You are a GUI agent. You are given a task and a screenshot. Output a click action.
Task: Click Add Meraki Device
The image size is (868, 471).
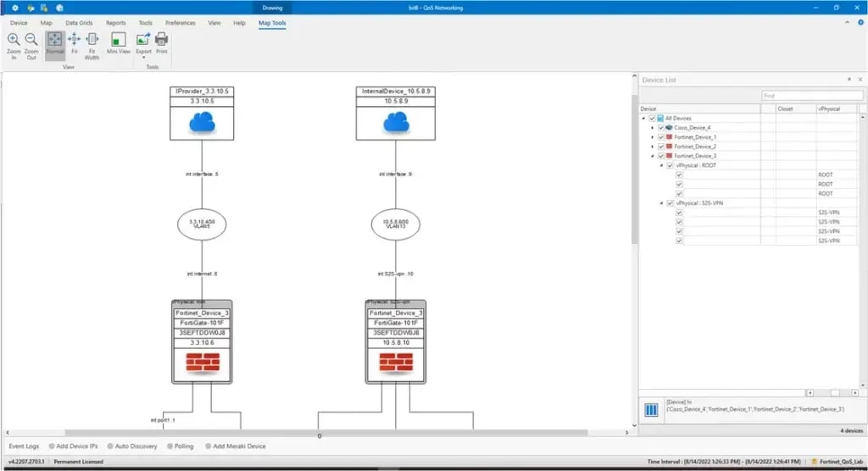pos(236,446)
